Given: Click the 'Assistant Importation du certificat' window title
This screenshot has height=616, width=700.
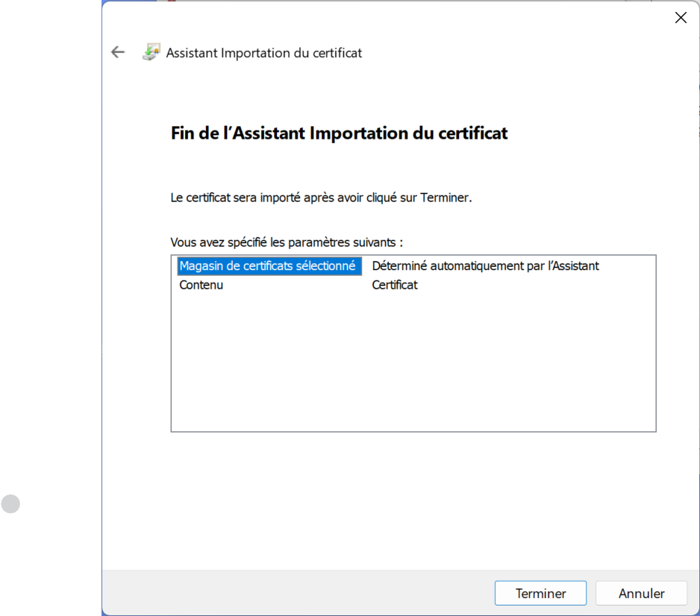Looking at the screenshot, I should pos(263,53).
